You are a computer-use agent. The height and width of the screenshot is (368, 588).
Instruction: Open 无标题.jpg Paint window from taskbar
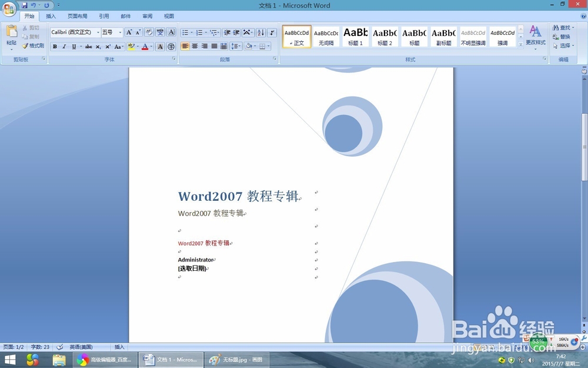(x=237, y=360)
